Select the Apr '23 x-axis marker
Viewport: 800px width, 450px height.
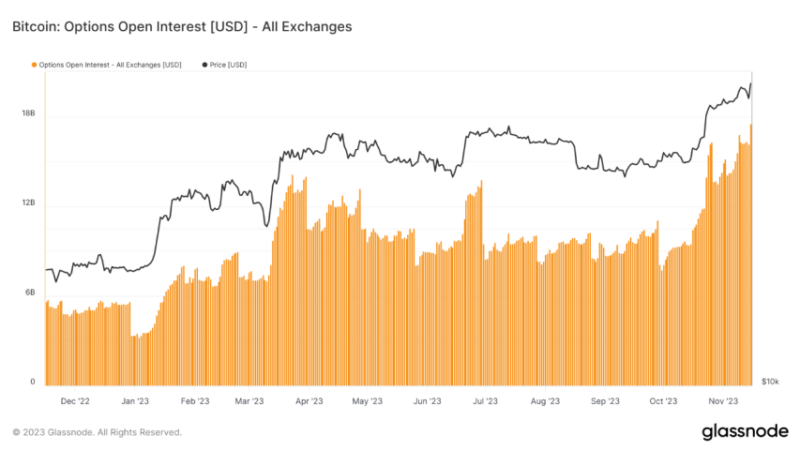(308, 401)
